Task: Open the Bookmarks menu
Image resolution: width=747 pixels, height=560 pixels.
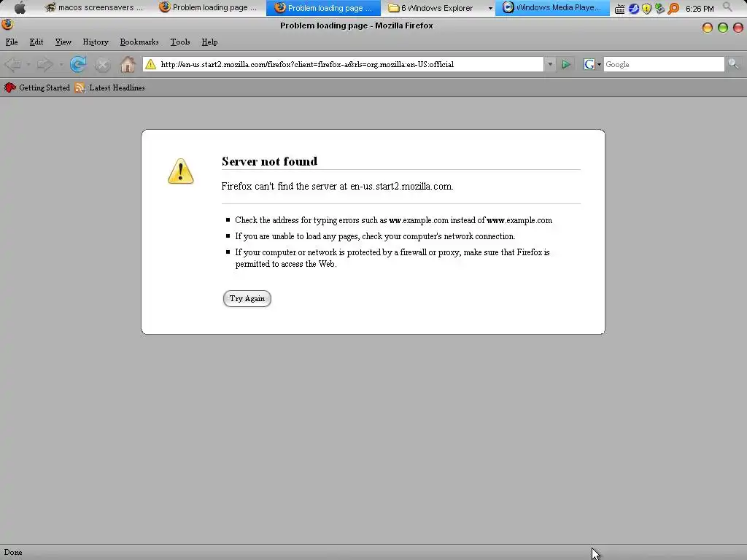Action: click(x=139, y=42)
